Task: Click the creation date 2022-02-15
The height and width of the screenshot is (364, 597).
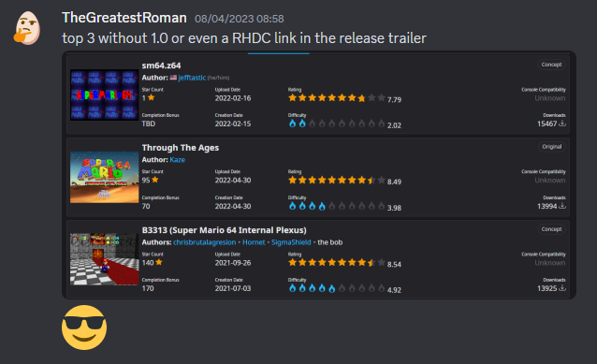Action: (x=233, y=124)
